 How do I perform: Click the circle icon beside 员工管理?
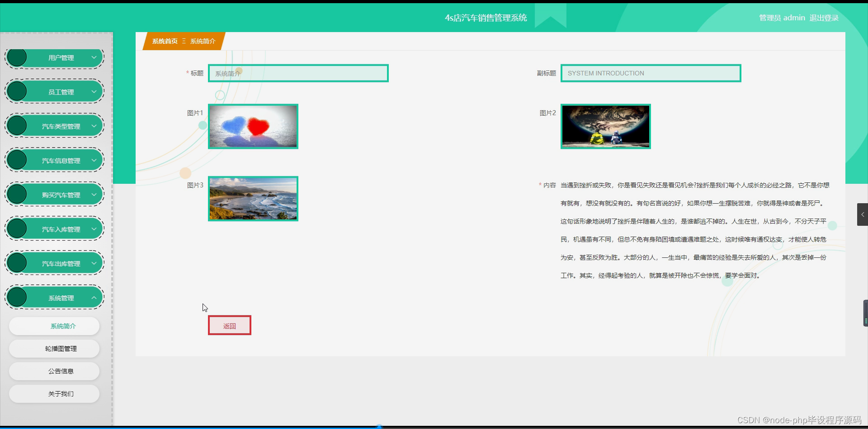(17, 92)
